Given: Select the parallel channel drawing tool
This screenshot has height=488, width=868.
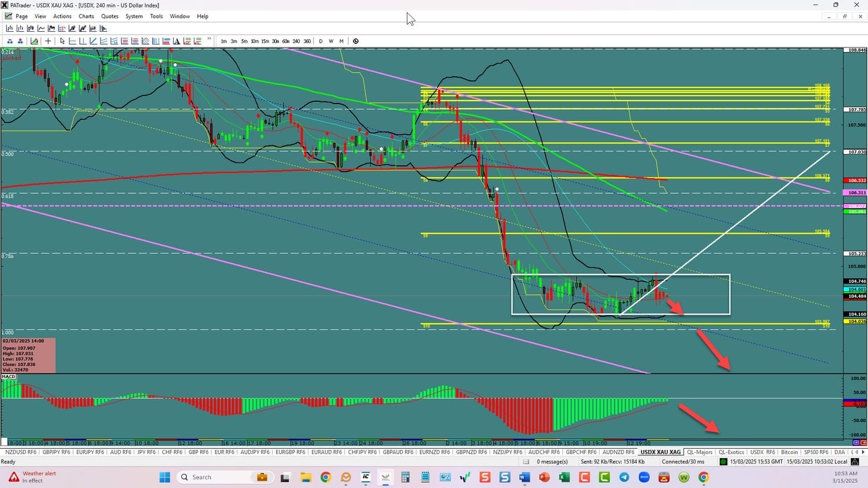Looking at the screenshot, I should (x=103, y=40).
